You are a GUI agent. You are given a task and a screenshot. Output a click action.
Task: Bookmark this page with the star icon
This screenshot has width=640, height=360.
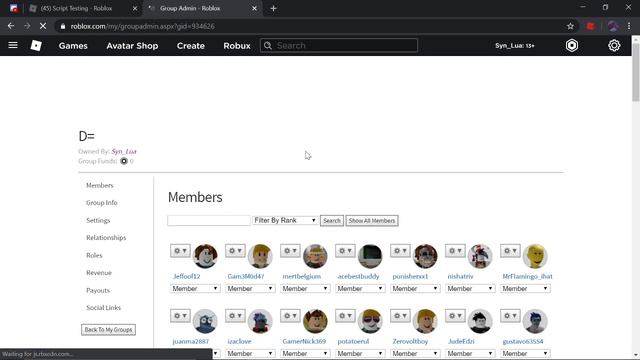coord(570,26)
